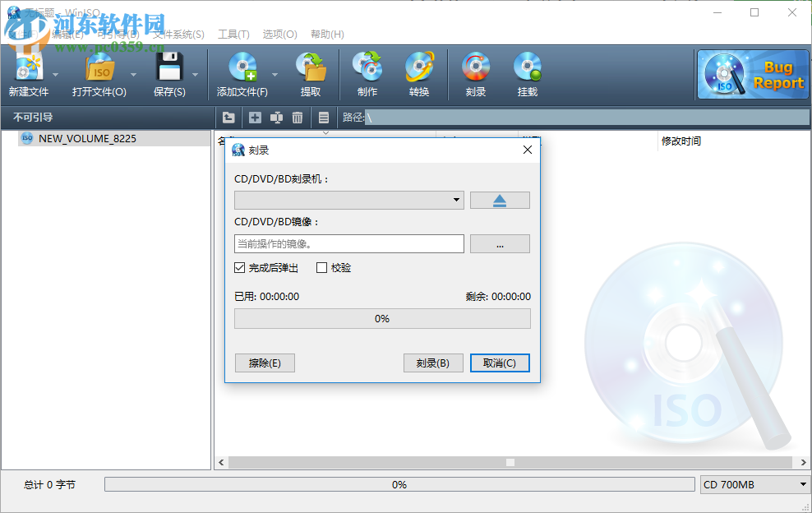812x513 pixels.
Task: Click the 刻录(B) burn button
Action: click(433, 363)
